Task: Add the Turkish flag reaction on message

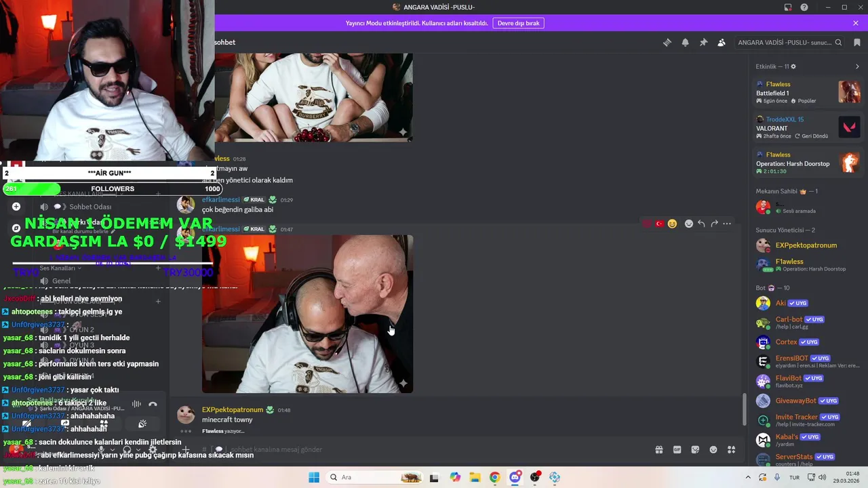Action: click(x=659, y=224)
